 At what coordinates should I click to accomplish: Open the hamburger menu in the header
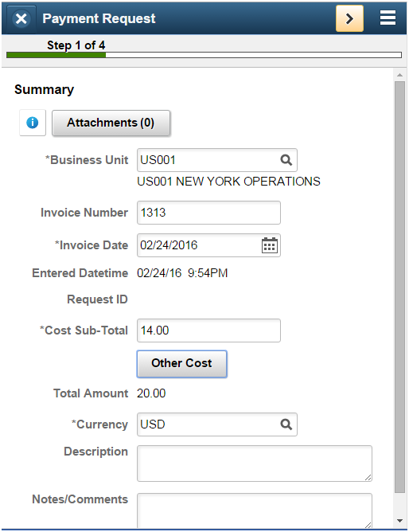click(388, 18)
